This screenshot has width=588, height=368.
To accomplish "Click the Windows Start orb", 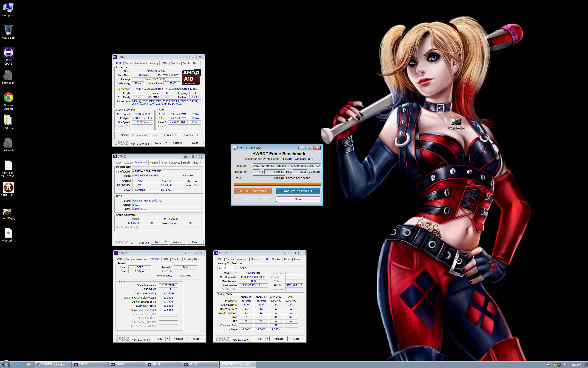I will (x=6, y=364).
